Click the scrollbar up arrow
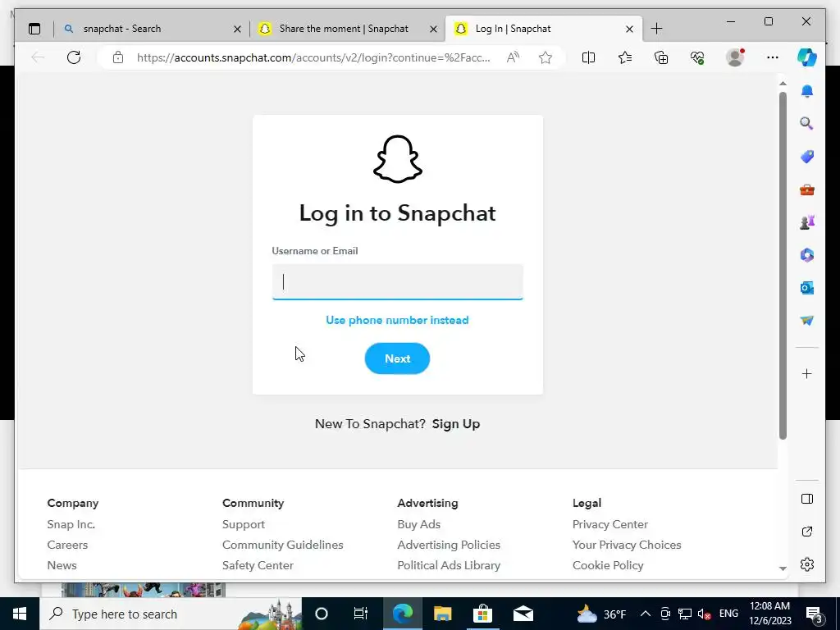840x630 pixels. tap(783, 84)
